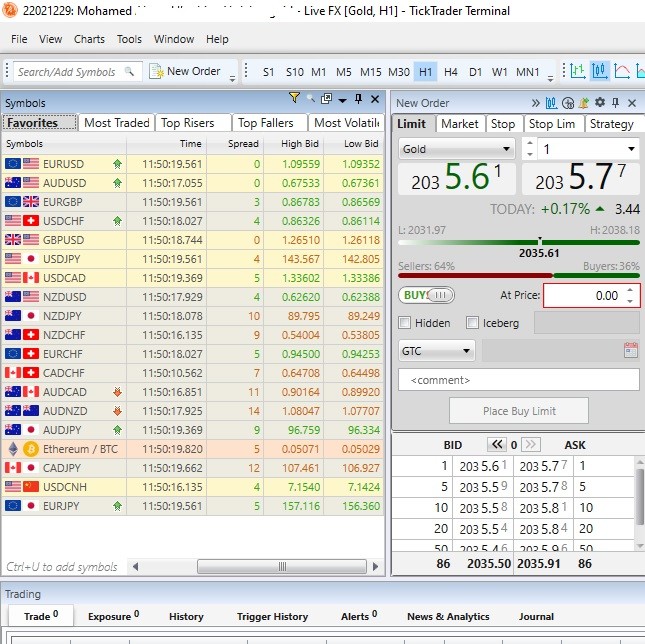
Task: Select S1 timeframe
Action: (268, 72)
